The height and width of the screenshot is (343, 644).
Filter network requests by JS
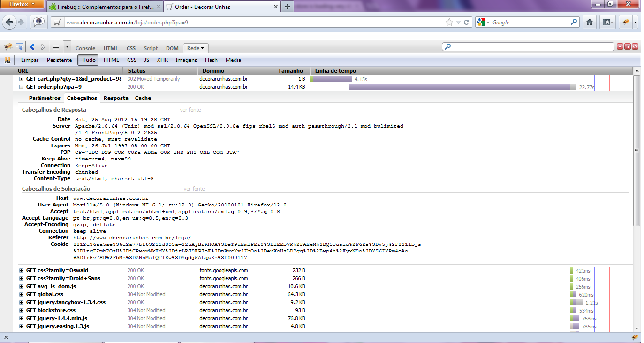[x=147, y=60]
